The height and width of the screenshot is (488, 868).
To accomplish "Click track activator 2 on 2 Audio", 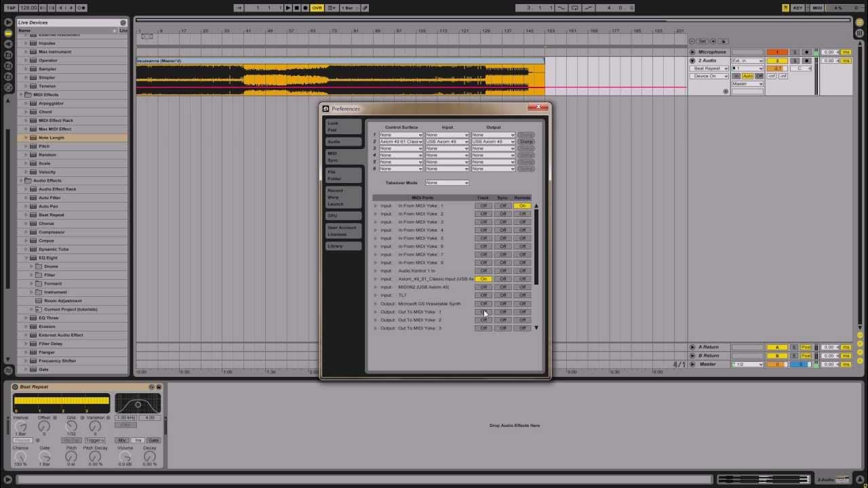I will tap(776, 60).
